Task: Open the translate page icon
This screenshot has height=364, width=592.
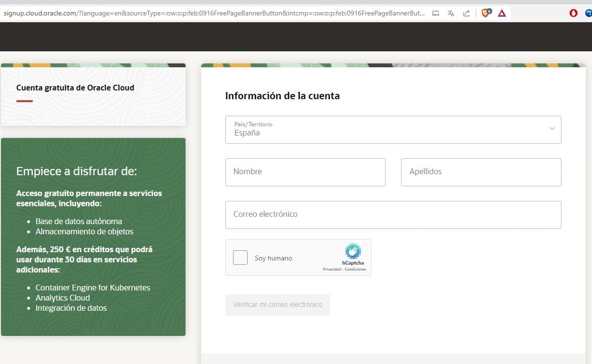Action: click(451, 14)
